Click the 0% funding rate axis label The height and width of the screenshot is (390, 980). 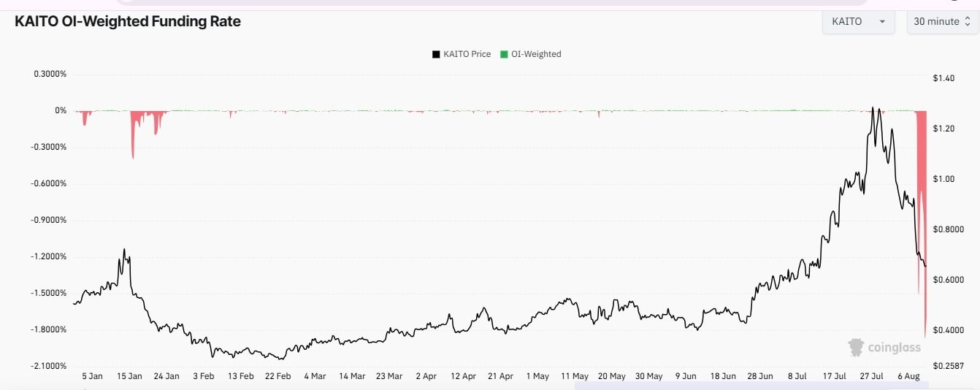[61, 111]
